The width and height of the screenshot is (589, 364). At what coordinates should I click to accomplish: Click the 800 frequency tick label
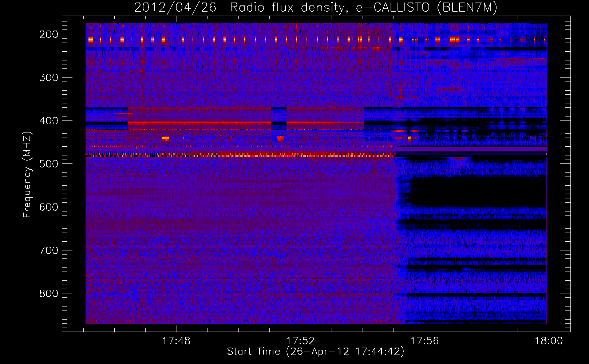pos(49,293)
